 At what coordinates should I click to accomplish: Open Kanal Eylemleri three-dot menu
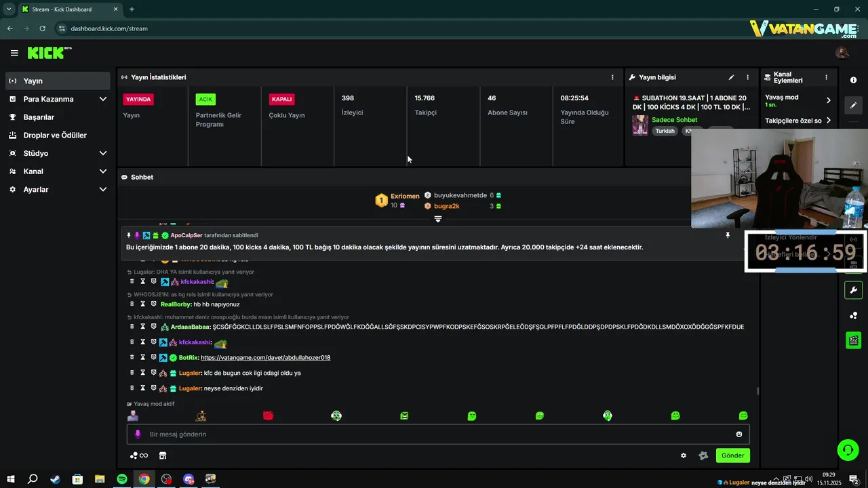(x=826, y=77)
